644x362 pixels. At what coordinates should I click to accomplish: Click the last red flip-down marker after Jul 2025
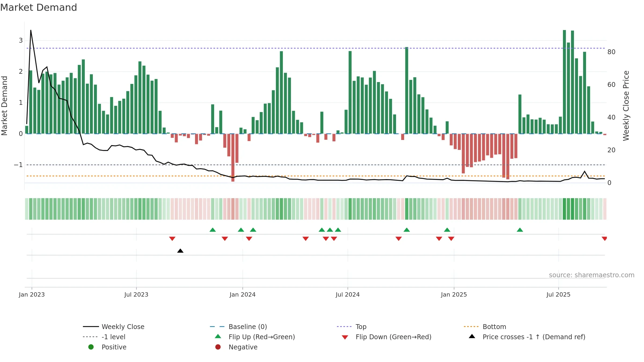[604, 239]
